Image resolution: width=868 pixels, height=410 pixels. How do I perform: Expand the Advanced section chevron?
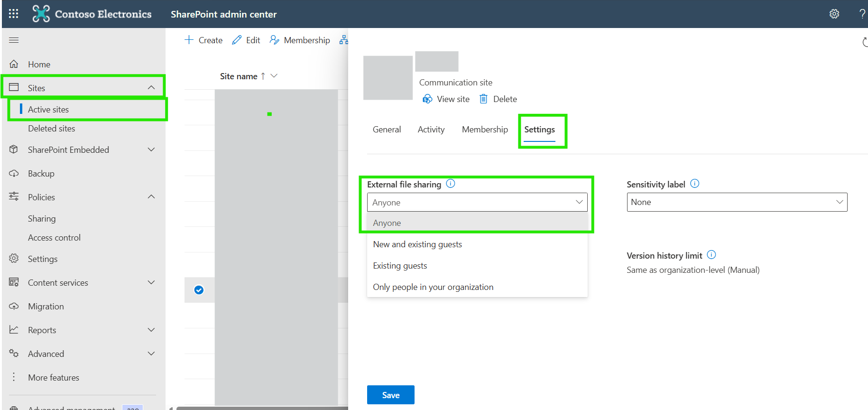coord(151,354)
